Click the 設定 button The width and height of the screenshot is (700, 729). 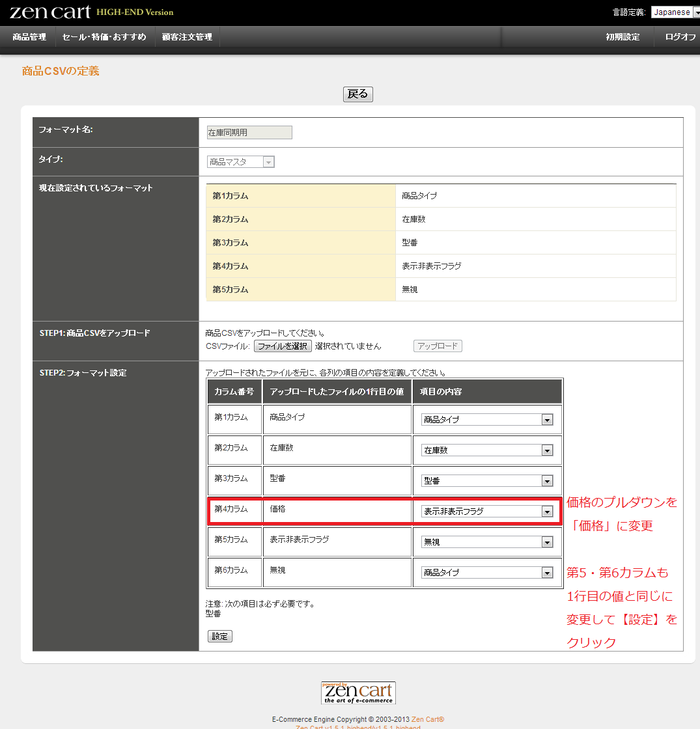pos(220,637)
